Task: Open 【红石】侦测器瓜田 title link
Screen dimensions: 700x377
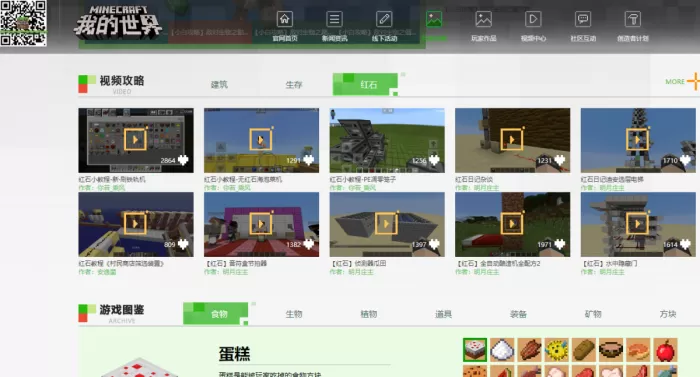Action: pyautogui.click(x=358, y=263)
